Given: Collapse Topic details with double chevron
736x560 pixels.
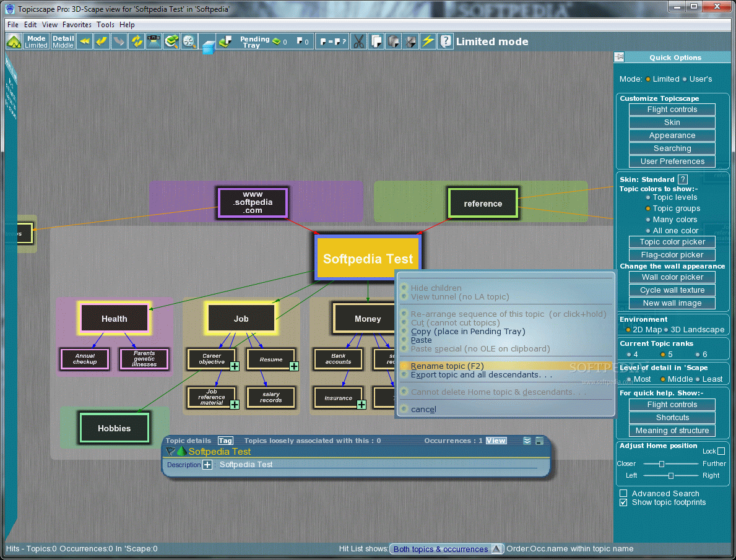Looking at the screenshot, I should (527, 441).
